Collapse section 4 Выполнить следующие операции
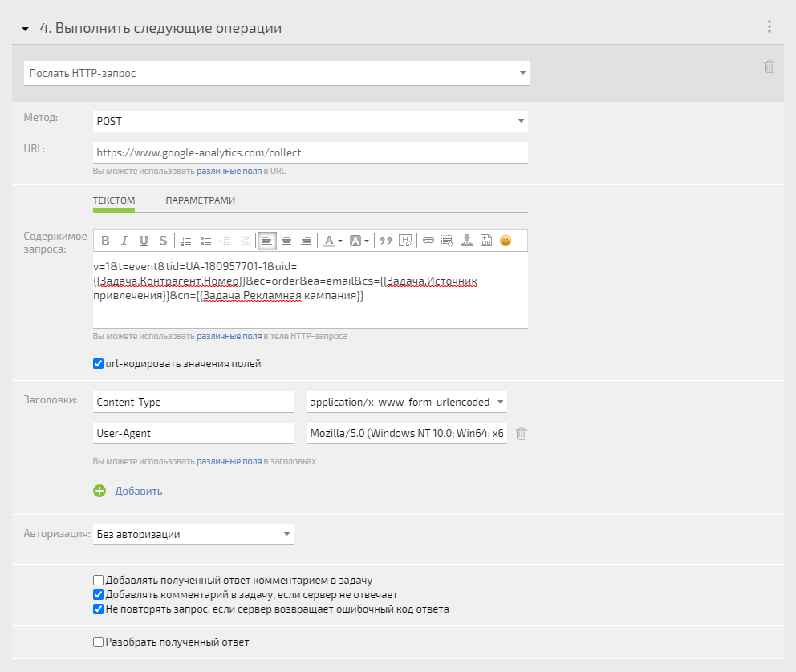 [x=26, y=29]
